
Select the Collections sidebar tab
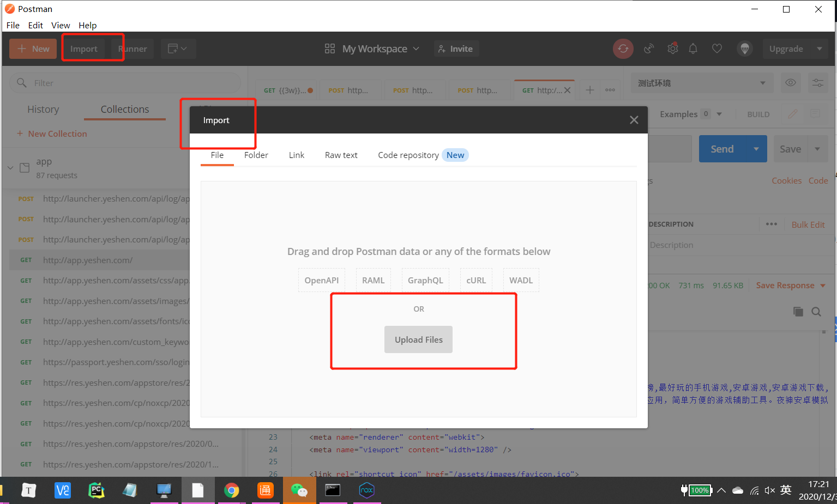[125, 110]
